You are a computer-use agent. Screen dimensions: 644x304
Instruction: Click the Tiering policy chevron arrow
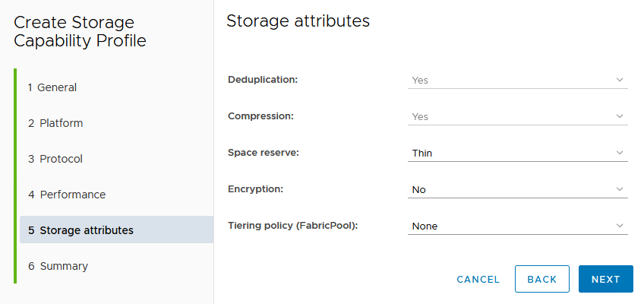pyautogui.click(x=619, y=226)
